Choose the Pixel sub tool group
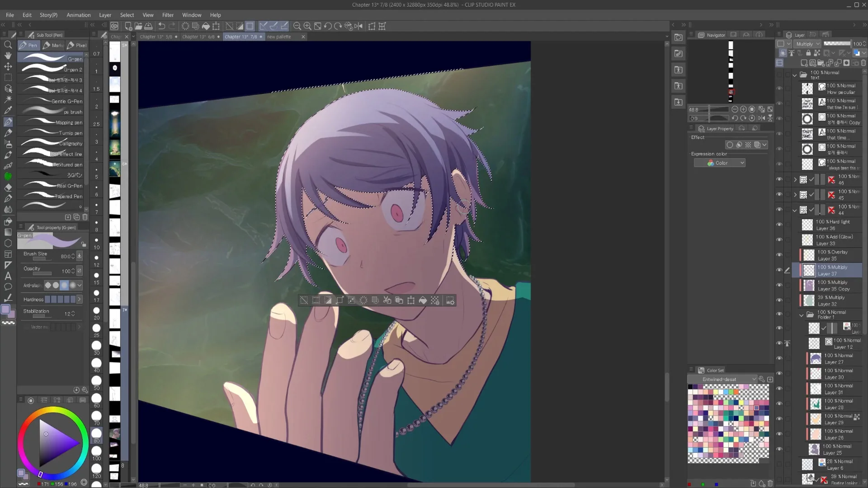The height and width of the screenshot is (488, 868). 77,45
